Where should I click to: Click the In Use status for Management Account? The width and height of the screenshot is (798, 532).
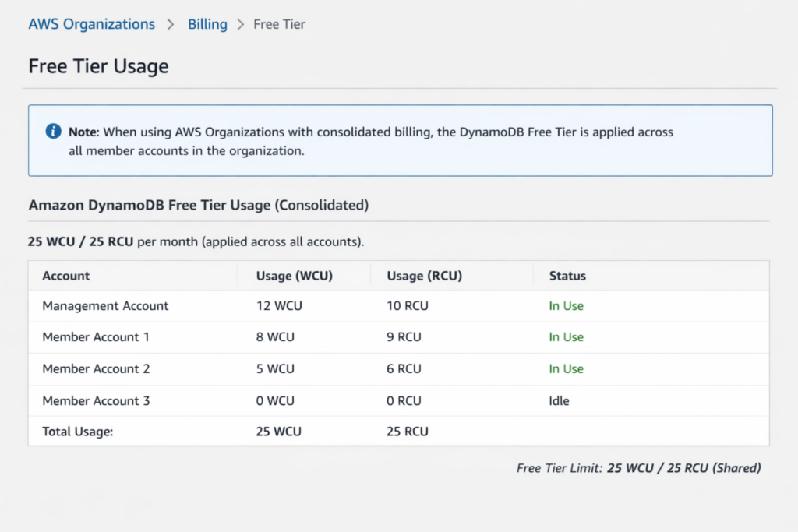[x=566, y=306]
